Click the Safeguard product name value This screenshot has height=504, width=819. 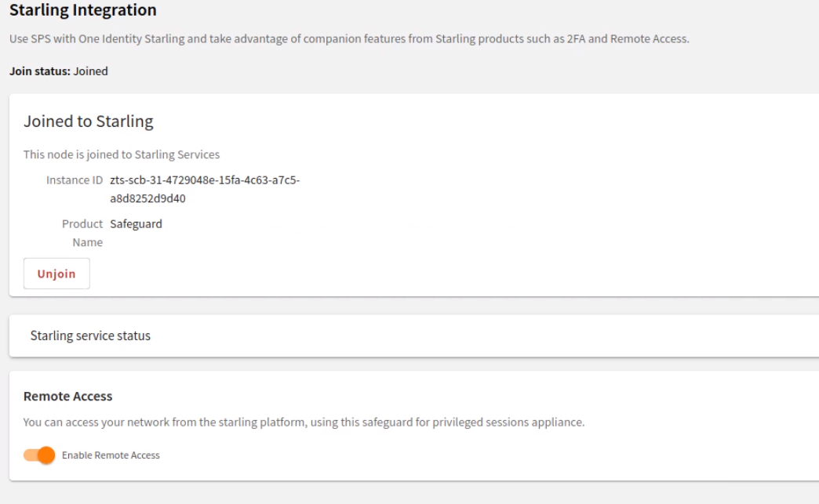(x=136, y=224)
